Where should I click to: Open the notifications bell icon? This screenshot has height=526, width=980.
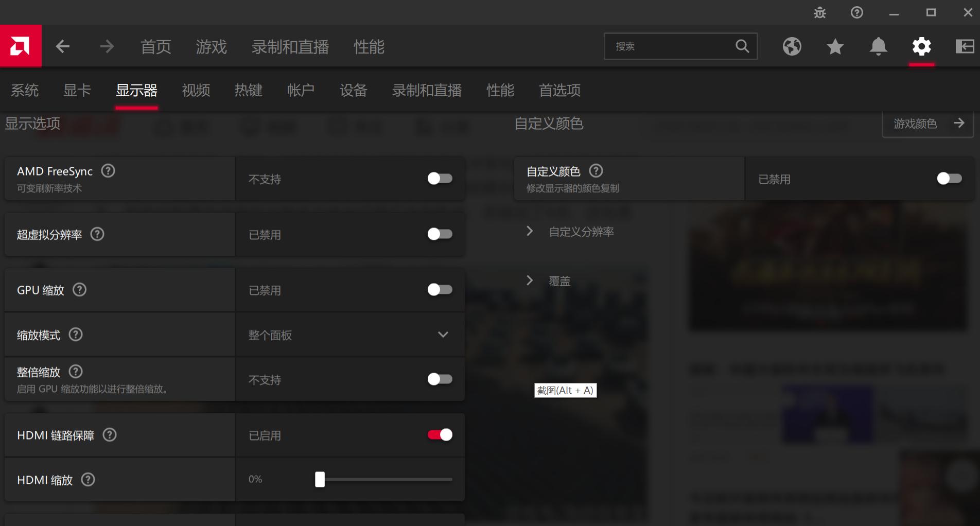pyautogui.click(x=878, y=46)
